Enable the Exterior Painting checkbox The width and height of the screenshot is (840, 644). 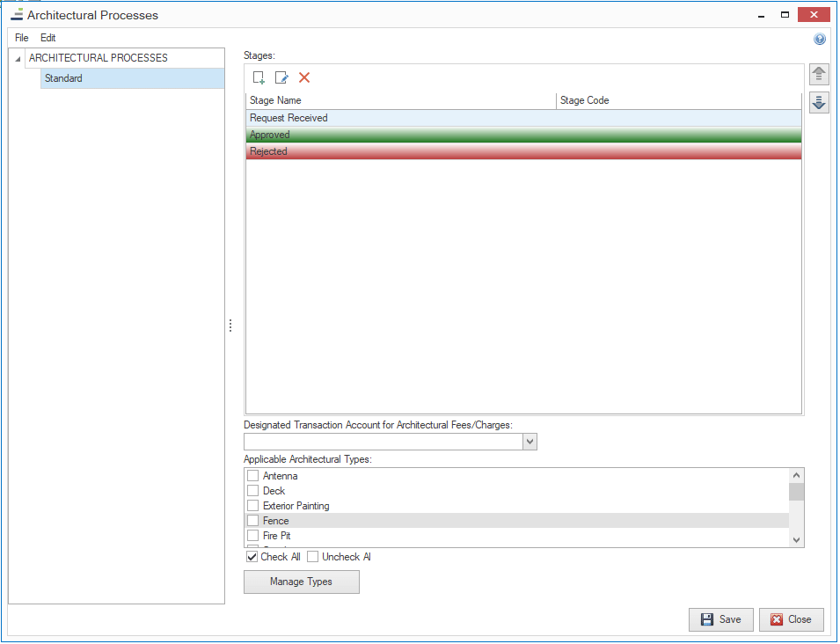[252, 506]
